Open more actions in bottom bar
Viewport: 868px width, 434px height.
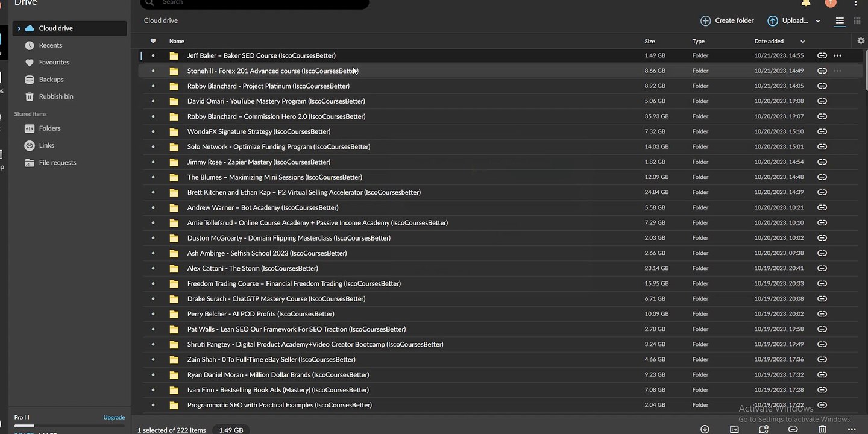point(852,429)
